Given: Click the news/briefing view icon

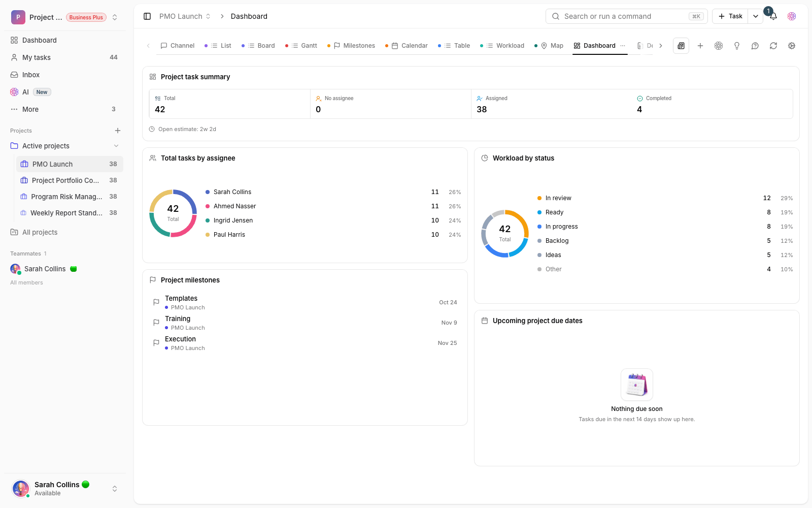Looking at the screenshot, I should (681, 46).
